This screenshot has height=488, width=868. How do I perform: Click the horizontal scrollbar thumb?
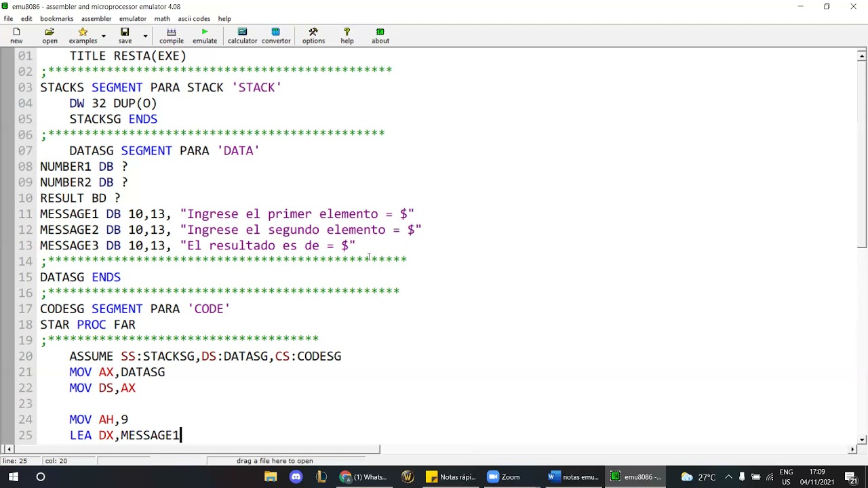(x=198, y=449)
